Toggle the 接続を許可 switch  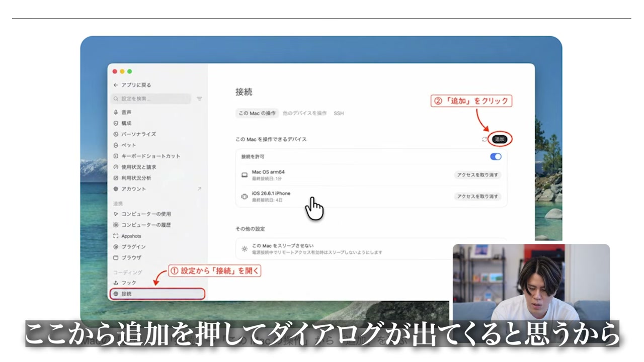pos(496,156)
